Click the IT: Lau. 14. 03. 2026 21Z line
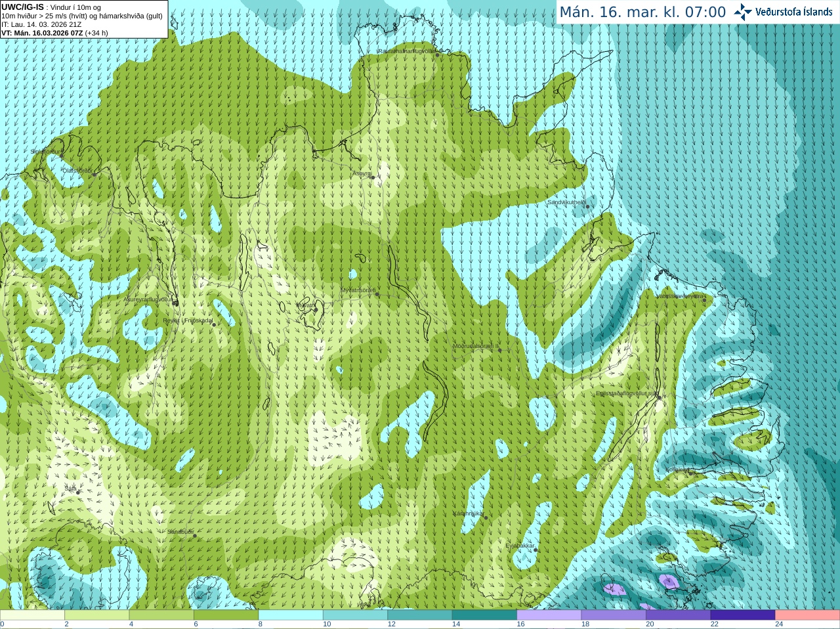 (41, 24)
